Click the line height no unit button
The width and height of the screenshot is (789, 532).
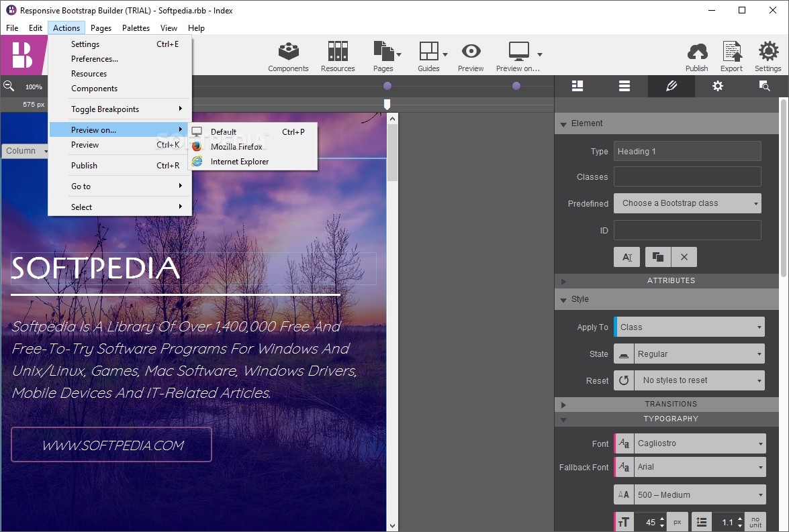(x=755, y=523)
